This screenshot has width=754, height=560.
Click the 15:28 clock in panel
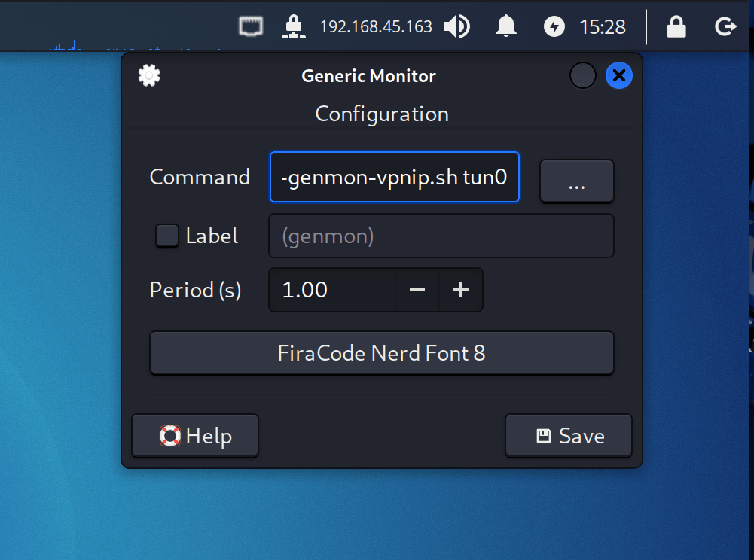point(602,27)
